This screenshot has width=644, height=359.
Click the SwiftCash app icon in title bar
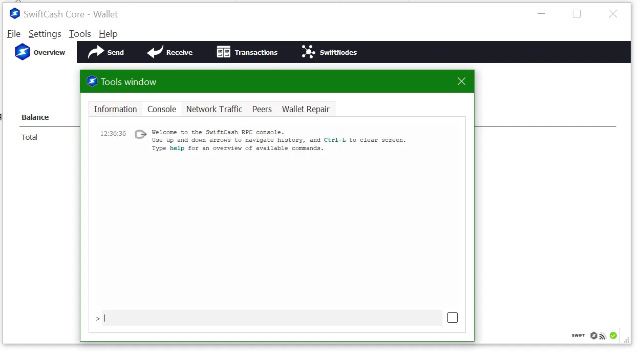pos(15,14)
